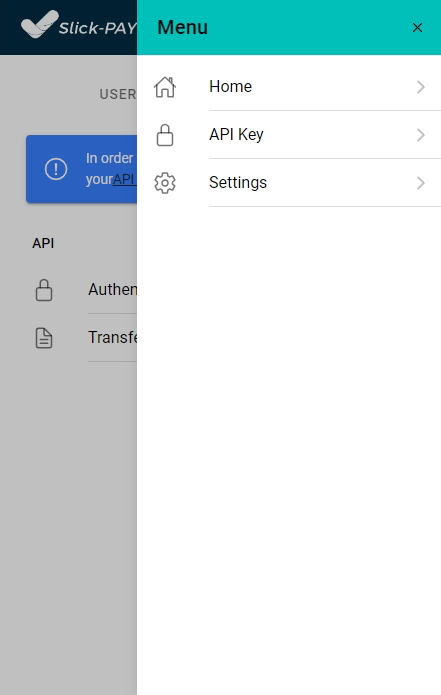Image resolution: width=441 pixels, height=695 pixels.
Task: Click the Slick-PAY logo in the header
Action: [x=78, y=25]
